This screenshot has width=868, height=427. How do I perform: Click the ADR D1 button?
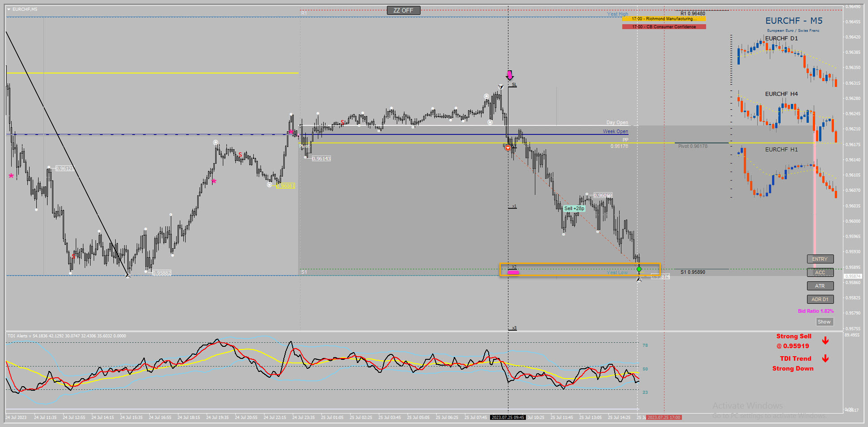click(x=820, y=299)
